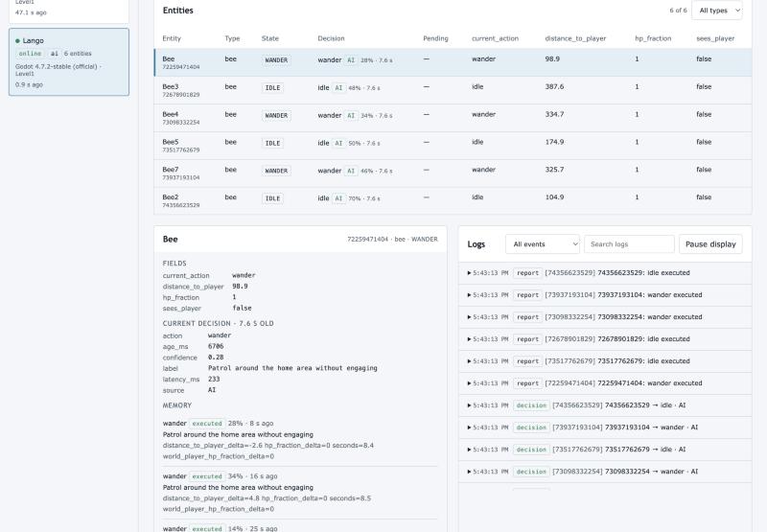The image size is (767, 532).
Task: Expand the 73098332254 wander decision log
Action: coord(605,472)
